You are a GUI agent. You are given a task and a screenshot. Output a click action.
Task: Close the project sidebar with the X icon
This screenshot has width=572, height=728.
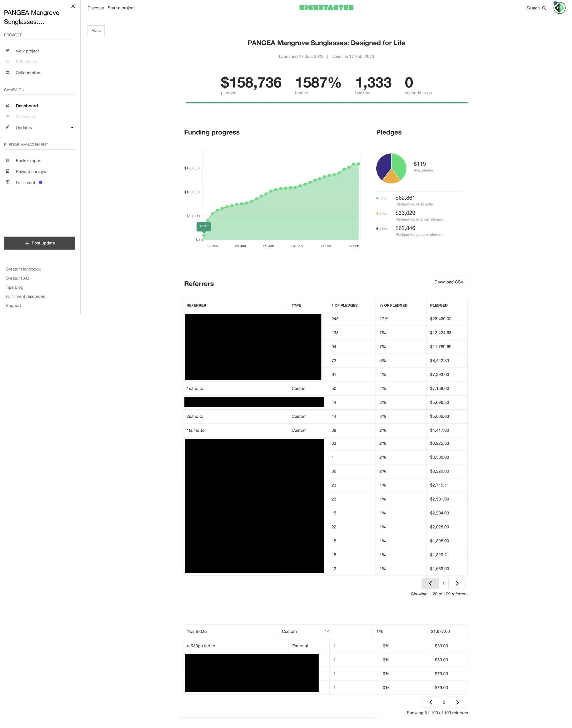(x=73, y=6)
